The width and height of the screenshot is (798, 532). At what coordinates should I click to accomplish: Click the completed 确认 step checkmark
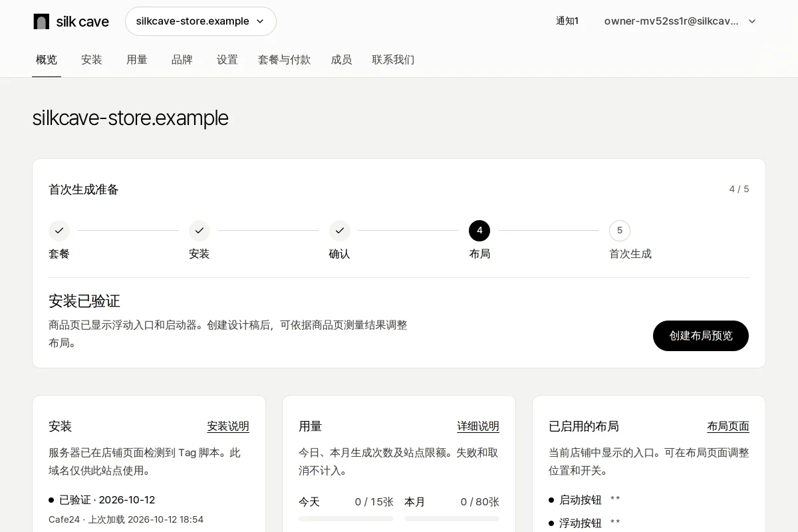pos(340,231)
